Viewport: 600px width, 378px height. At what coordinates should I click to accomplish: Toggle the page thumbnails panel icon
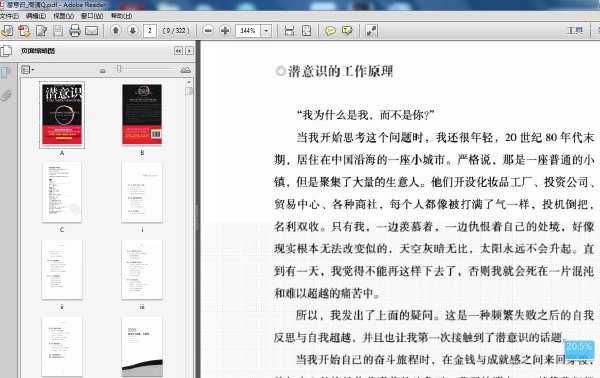pos(6,51)
